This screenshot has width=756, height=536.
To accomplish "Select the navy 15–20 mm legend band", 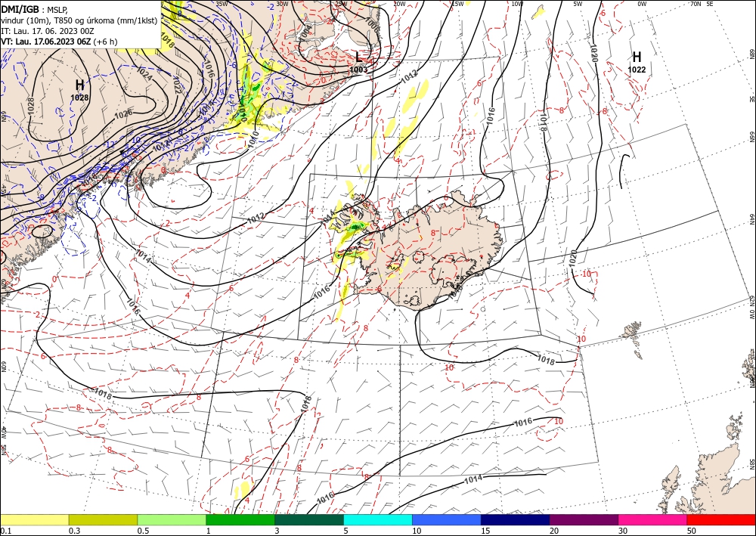I will [x=516, y=519].
